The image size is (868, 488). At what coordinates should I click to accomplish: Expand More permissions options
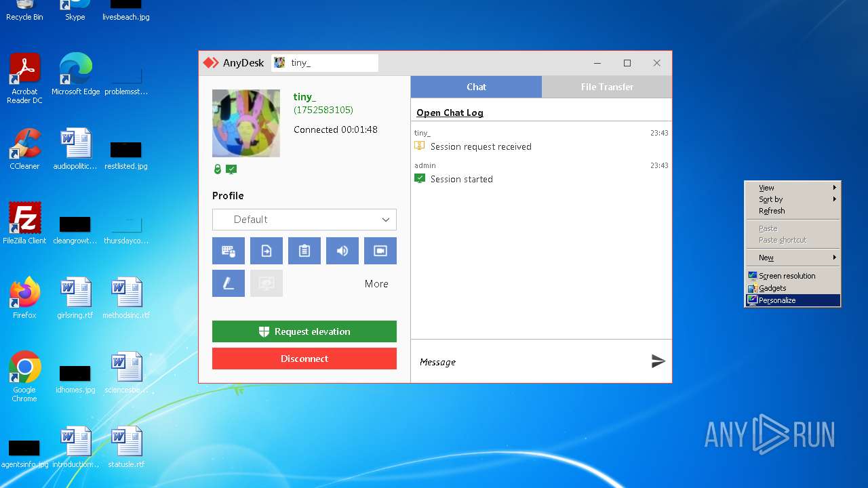tap(376, 284)
